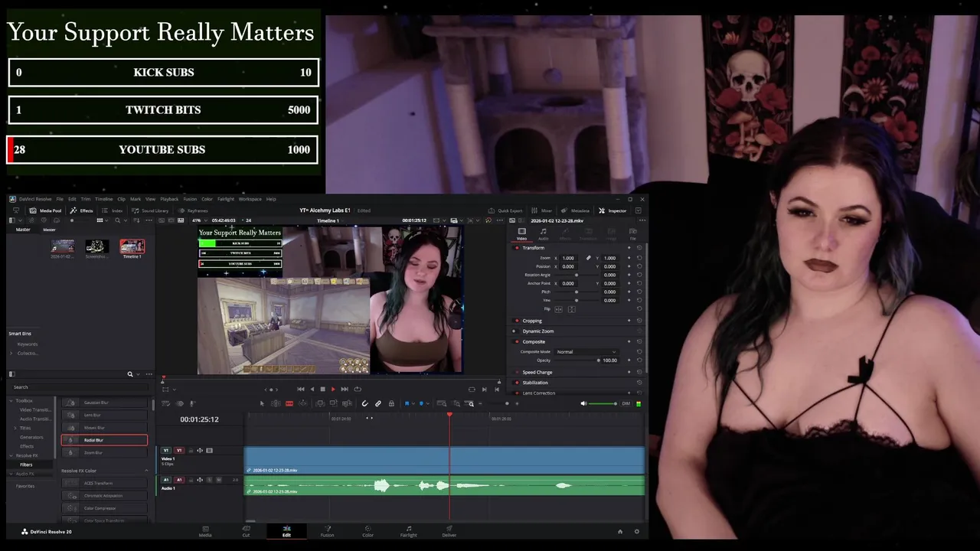Click the Position Y value field

click(x=610, y=266)
